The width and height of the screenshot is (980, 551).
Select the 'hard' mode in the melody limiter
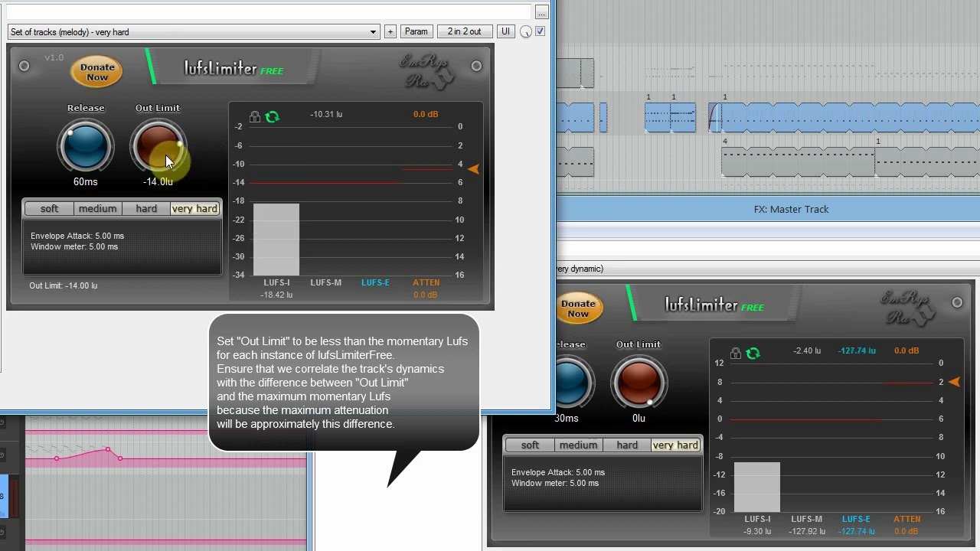tap(146, 209)
